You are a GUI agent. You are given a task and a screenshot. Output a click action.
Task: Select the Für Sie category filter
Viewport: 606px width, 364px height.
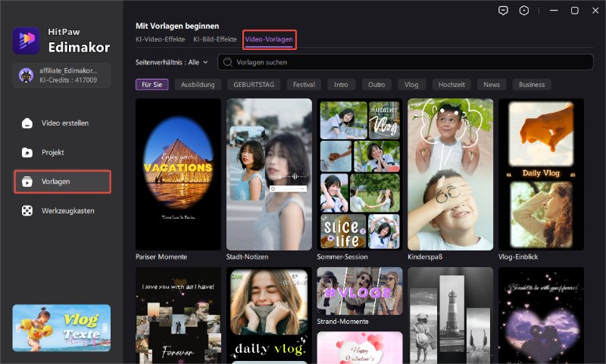[x=151, y=85]
